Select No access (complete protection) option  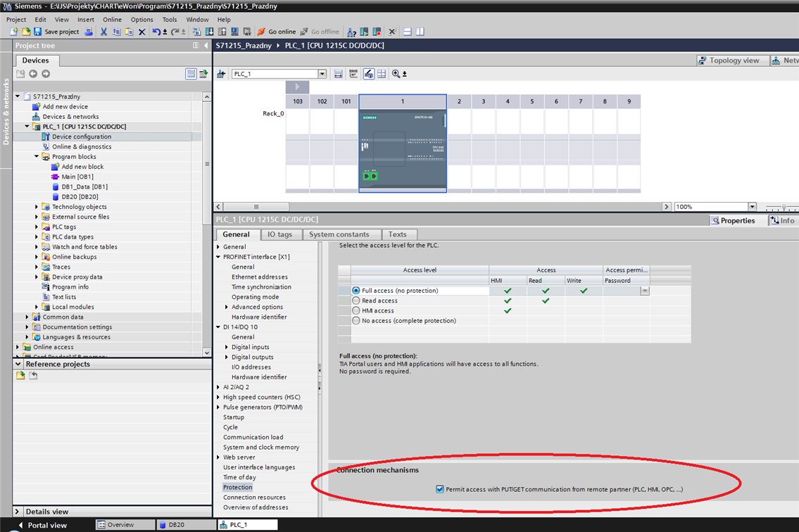[x=356, y=320]
